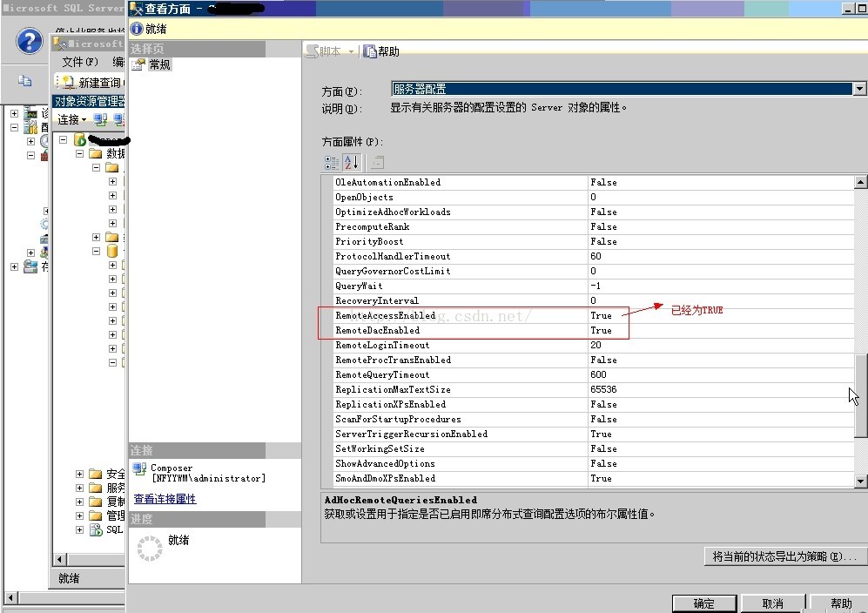Viewport: 868px width, 613px height.
Task: Expand the 管理 folder node
Action: pos(80,515)
